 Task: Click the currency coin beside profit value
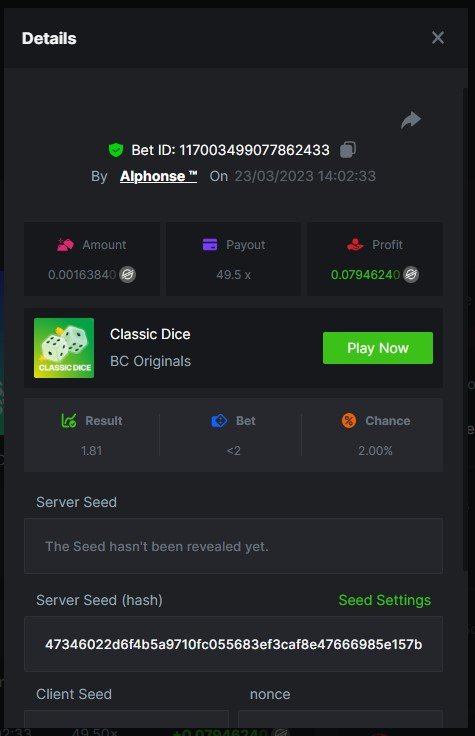pyautogui.click(x=411, y=275)
